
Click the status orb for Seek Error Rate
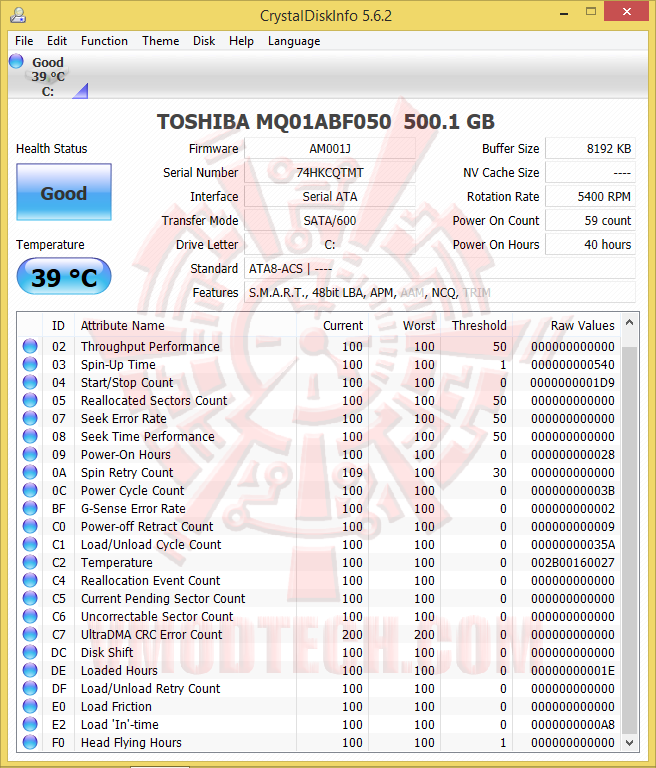click(30, 418)
